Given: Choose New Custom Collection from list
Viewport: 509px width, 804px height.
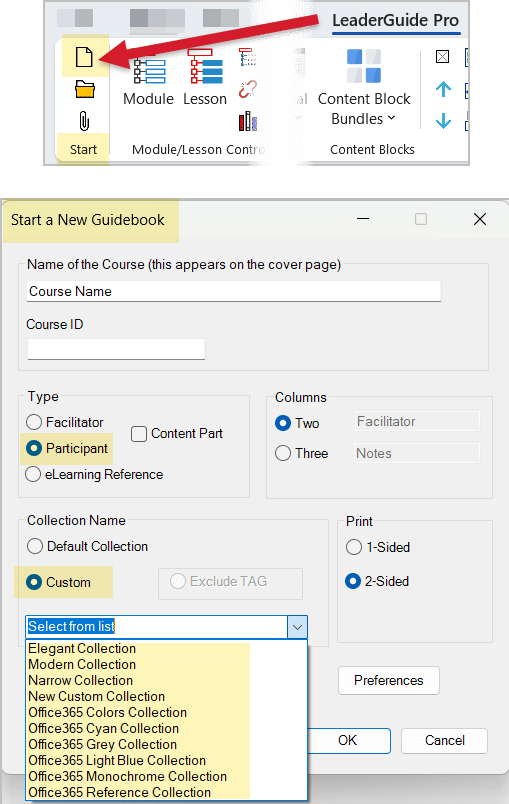Looking at the screenshot, I should (x=96, y=696).
